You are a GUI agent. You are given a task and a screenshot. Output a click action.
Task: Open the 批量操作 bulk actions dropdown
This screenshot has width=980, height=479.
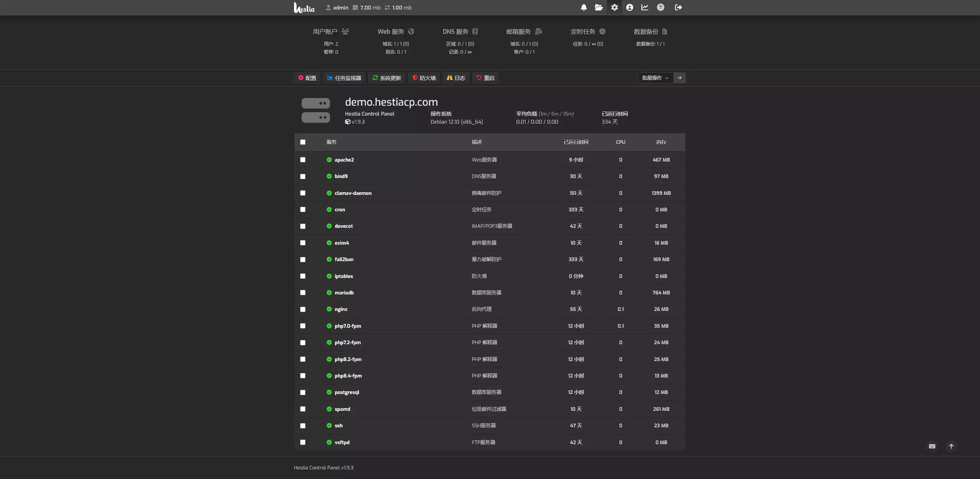coord(655,78)
